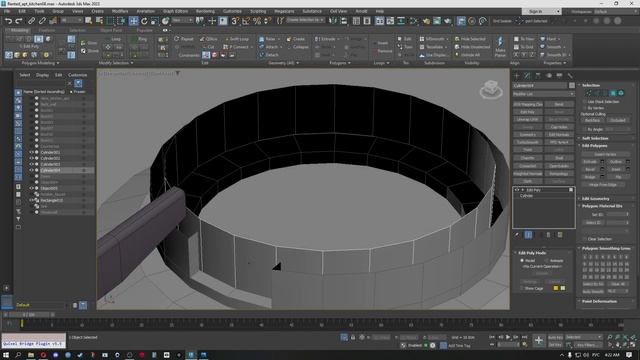Image resolution: width=640 pixels, height=360 pixels.
Task: Click the Hide Selected ribbon button
Action: 470,39
